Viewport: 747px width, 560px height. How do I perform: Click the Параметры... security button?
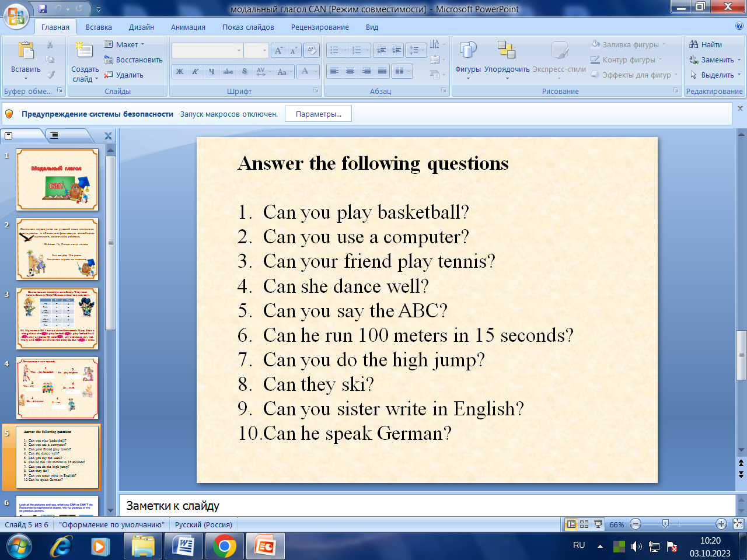click(318, 114)
